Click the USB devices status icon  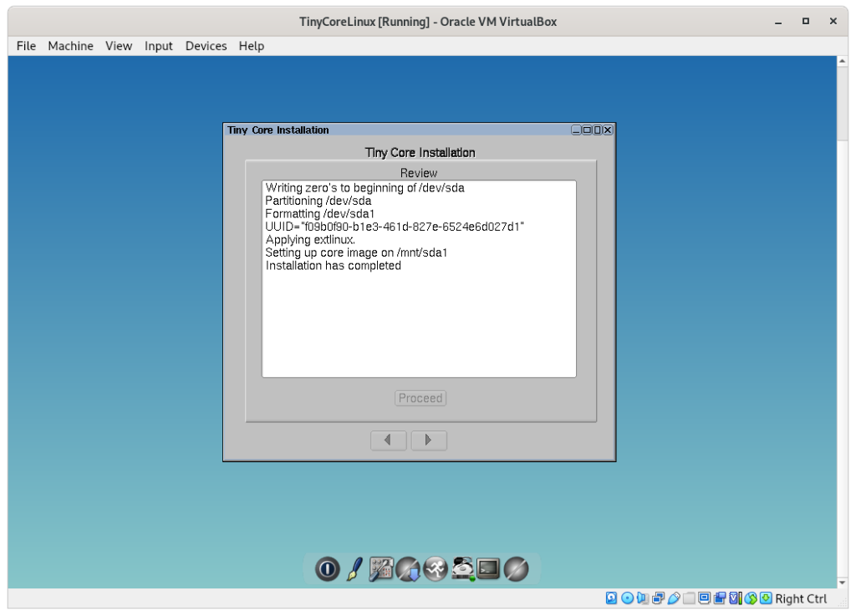click(x=674, y=598)
